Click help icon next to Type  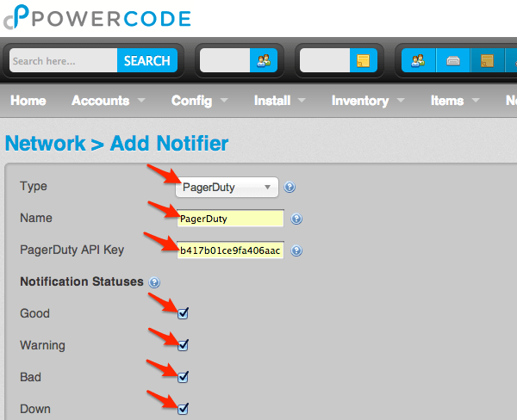(290, 187)
